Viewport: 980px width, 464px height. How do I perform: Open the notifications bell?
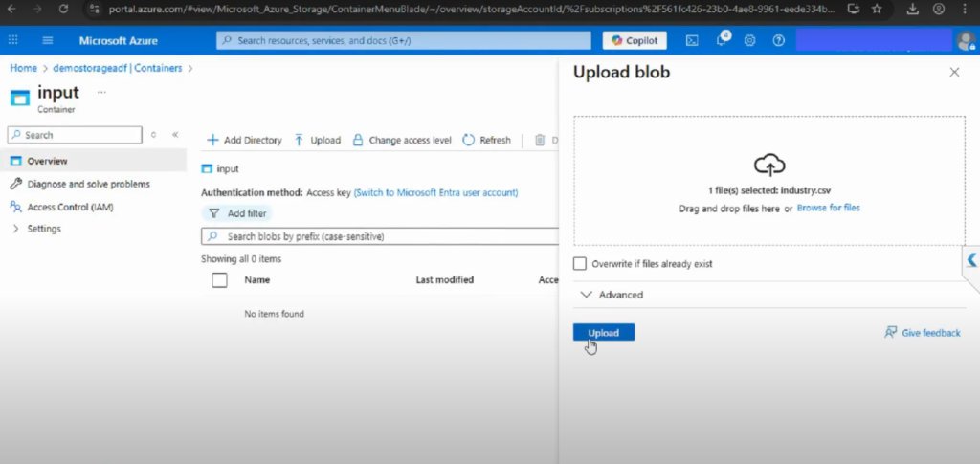pos(721,39)
